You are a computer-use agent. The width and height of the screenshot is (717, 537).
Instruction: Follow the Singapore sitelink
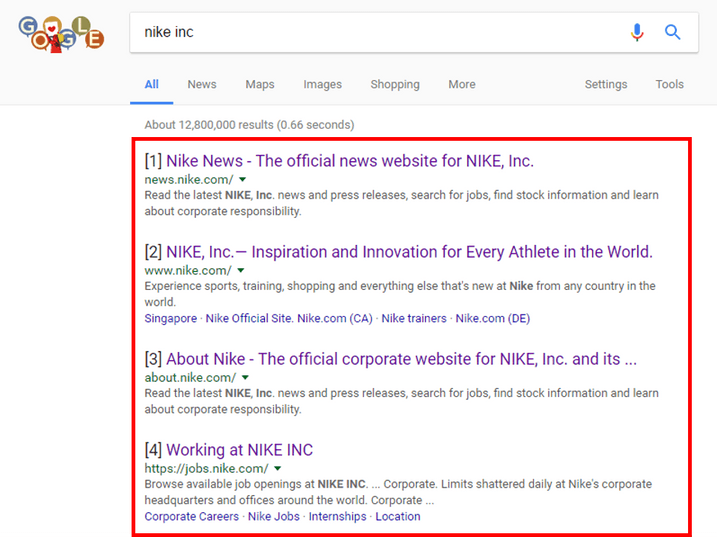point(171,318)
